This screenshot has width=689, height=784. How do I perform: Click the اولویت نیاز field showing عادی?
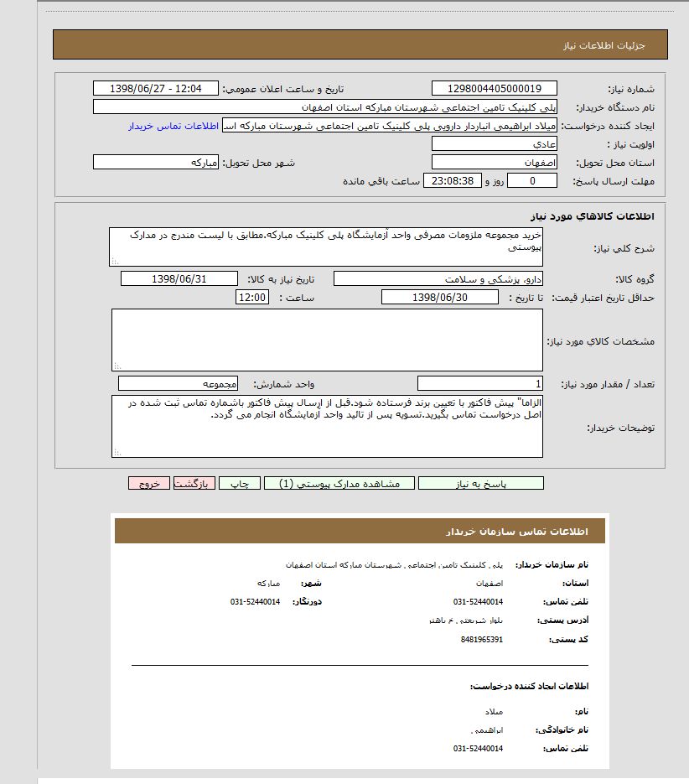(x=494, y=144)
